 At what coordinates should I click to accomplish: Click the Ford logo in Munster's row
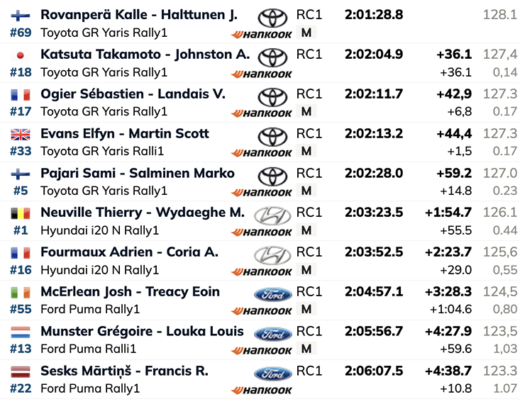coord(273,334)
